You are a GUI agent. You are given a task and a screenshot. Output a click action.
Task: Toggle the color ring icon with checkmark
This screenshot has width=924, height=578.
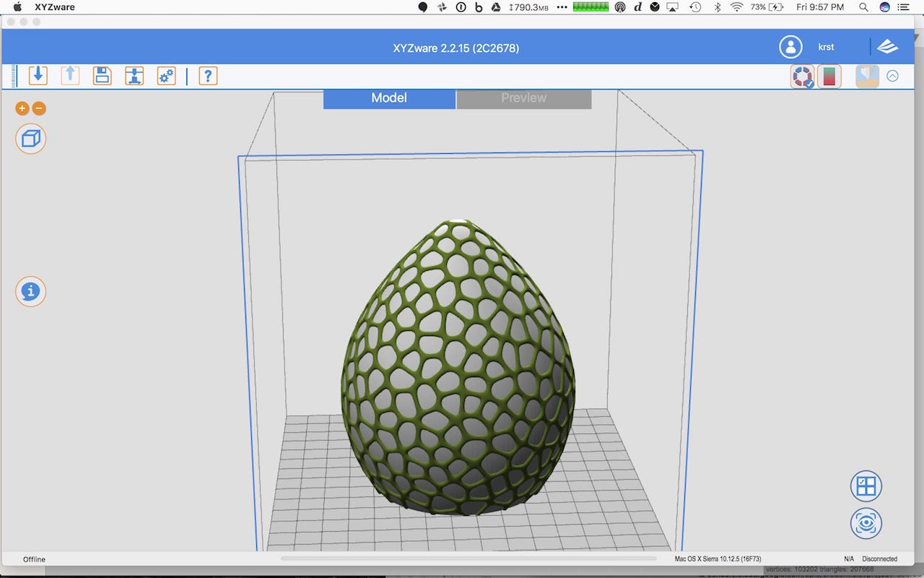[802, 77]
